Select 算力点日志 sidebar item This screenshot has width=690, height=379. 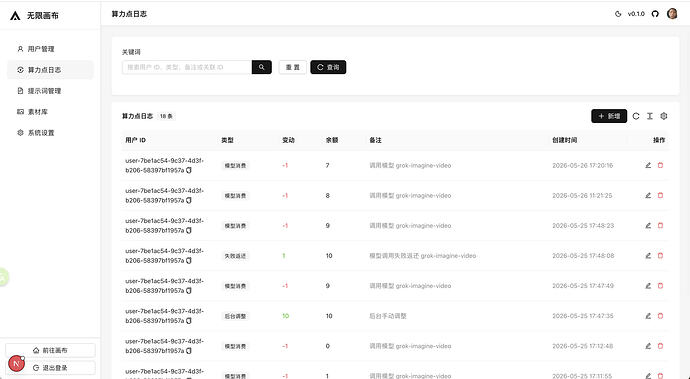pos(50,70)
